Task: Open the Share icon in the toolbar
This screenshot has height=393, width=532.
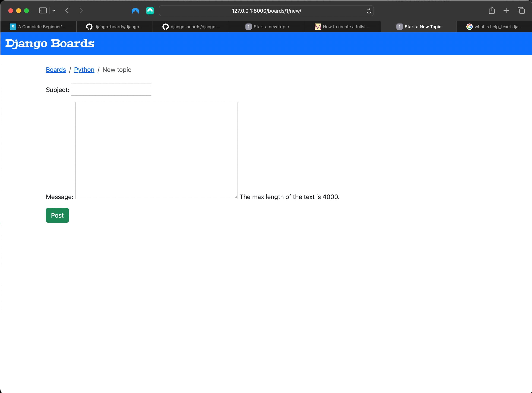Action: click(492, 10)
